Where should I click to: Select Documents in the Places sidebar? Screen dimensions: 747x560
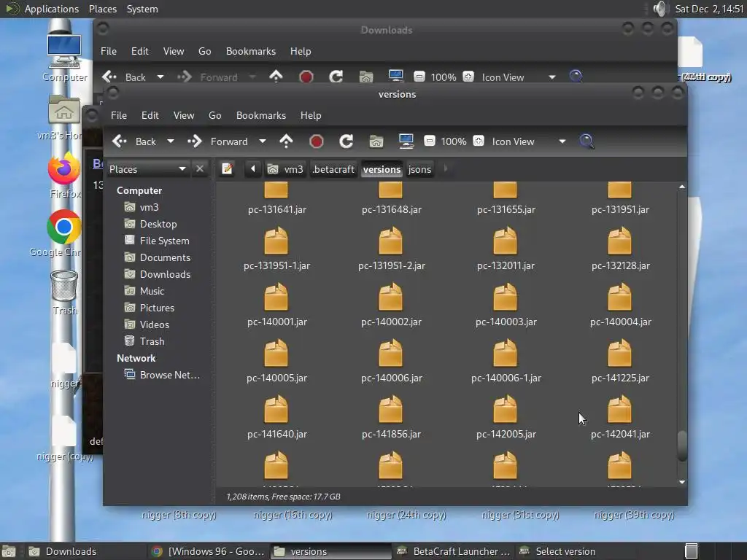pos(165,257)
